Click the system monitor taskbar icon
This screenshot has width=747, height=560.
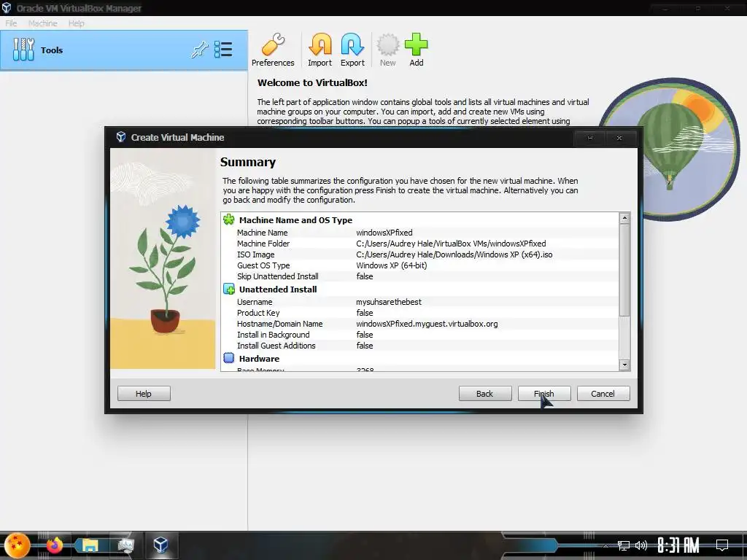pos(125,545)
